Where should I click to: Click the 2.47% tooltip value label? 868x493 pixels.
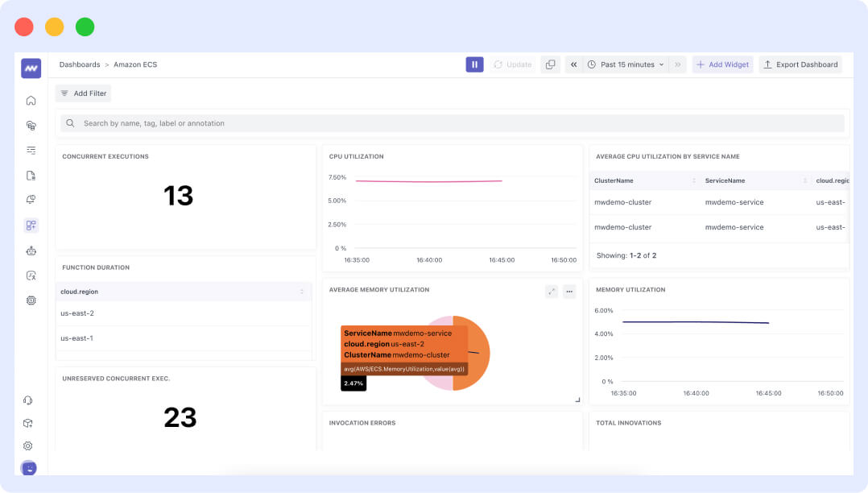click(x=353, y=383)
